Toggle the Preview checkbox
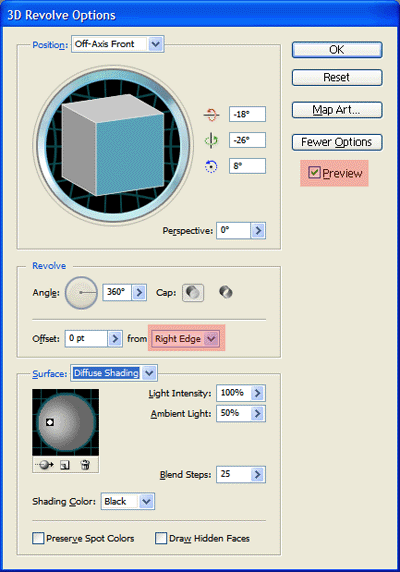This screenshot has height=572, width=400. pos(314,173)
